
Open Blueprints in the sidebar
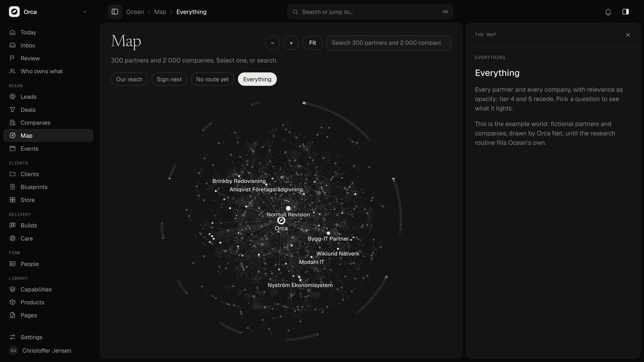[x=48, y=187]
